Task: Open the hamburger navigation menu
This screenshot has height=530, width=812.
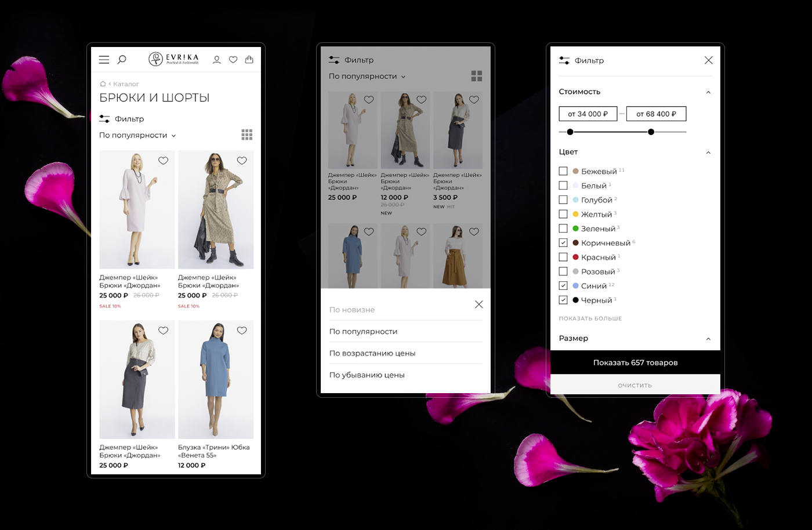Action: [104, 59]
